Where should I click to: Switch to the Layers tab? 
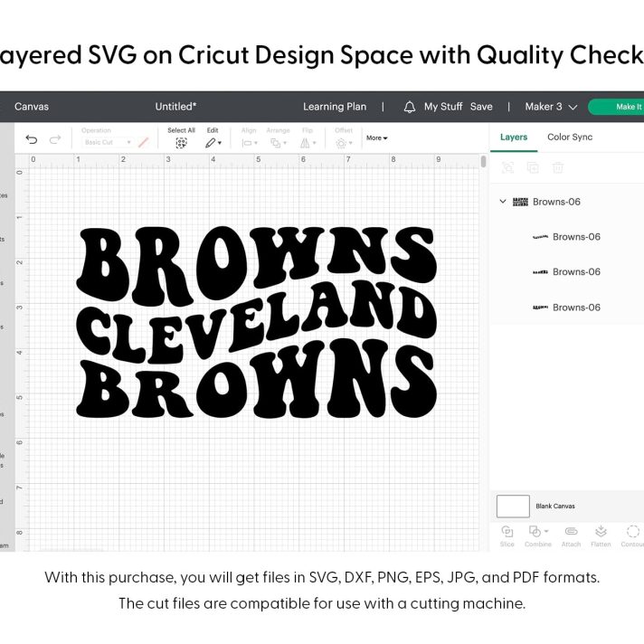[x=514, y=137]
